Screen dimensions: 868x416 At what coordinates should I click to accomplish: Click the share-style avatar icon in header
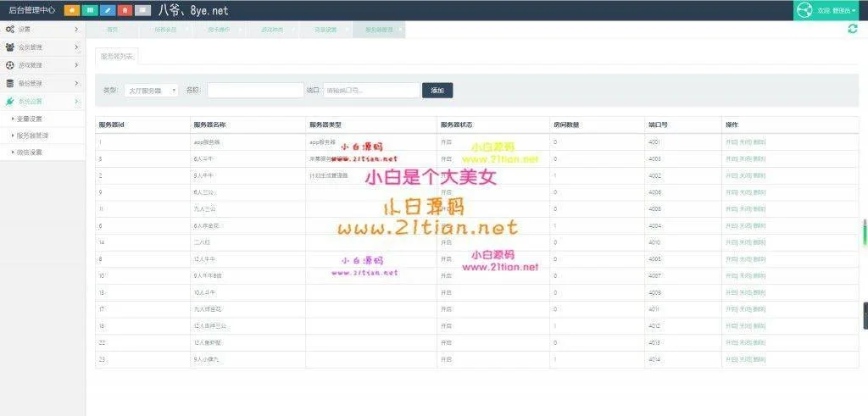coord(805,10)
